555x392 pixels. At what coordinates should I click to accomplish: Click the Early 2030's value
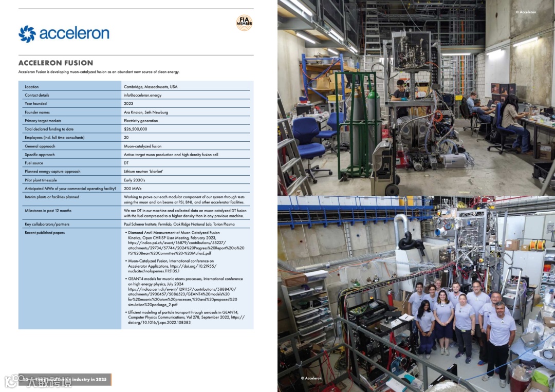[x=135, y=180]
